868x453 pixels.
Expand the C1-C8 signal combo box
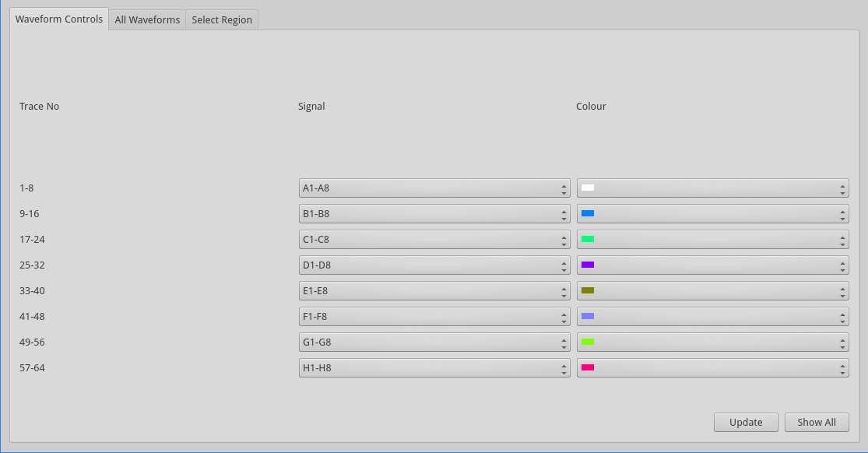434,240
